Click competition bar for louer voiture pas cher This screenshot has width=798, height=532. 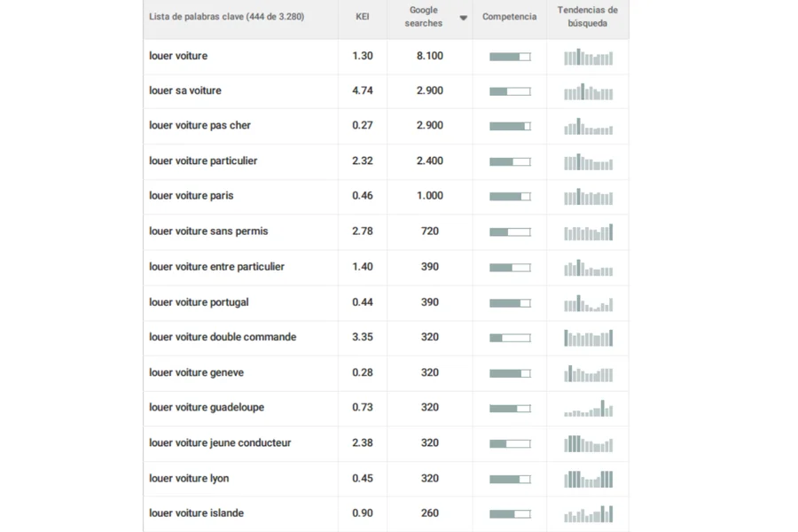[x=510, y=126]
